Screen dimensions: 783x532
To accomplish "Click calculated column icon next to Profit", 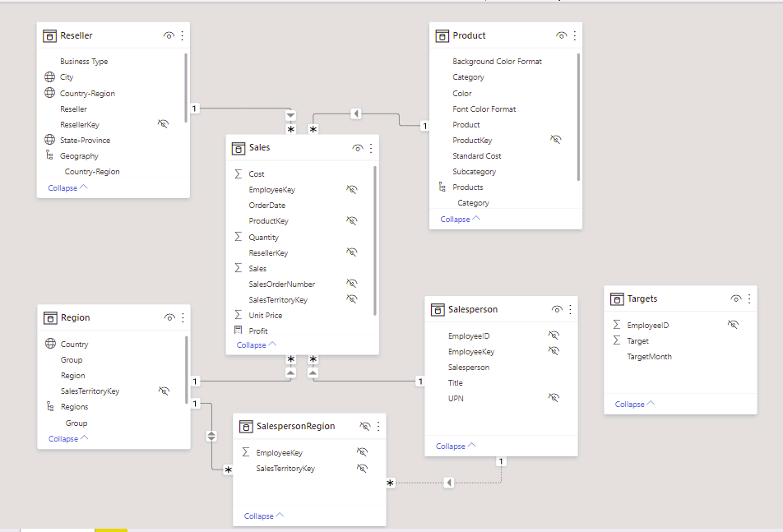I will click(x=239, y=331).
